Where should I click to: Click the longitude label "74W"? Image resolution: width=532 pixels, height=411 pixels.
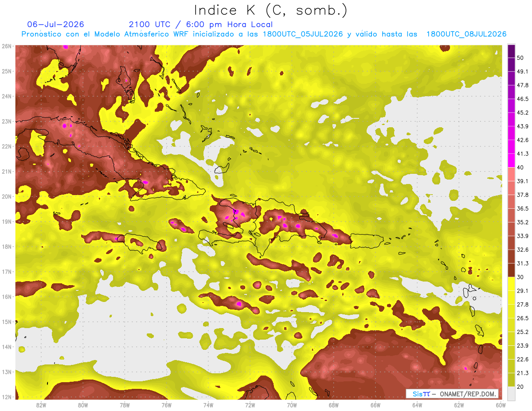[208, 405]
